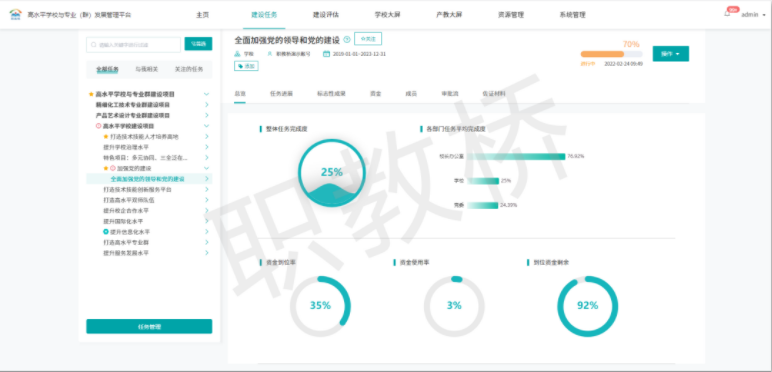Open the 建设评估 menu
Screen dimensions: 772x372
(326, 15)
